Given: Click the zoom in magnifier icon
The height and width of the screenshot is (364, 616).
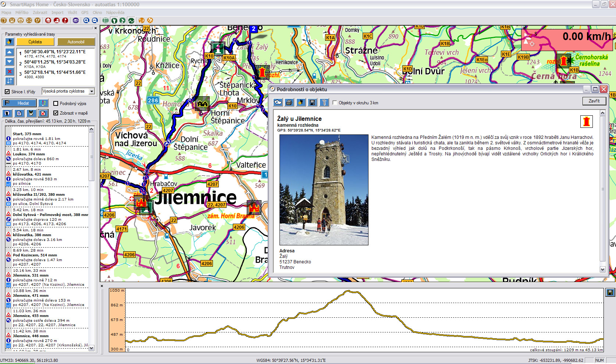Looking at the screenshot, I should click(86, 21).
